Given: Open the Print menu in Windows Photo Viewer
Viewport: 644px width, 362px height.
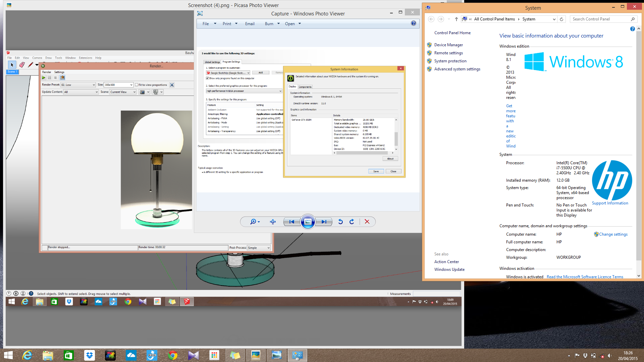Looking at the screenshot, I should coord(227,24).
